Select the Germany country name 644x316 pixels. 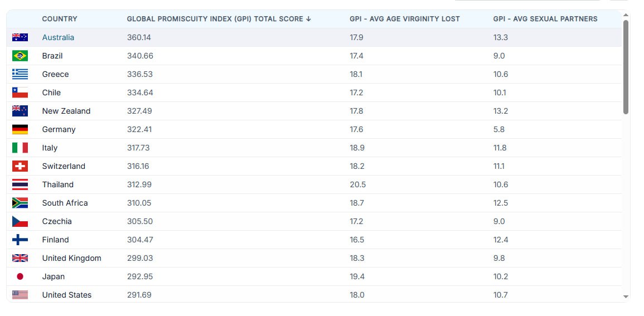pyautogui.click(x=59, y=129)
